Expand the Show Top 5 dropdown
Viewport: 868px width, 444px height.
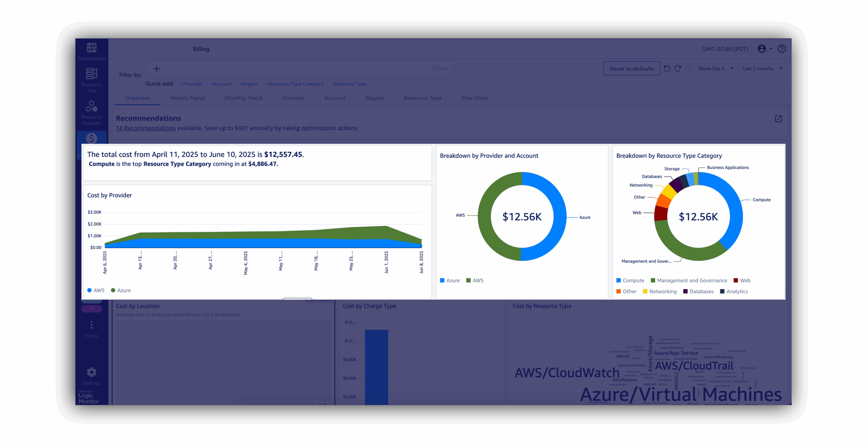[x=716, y=68]
